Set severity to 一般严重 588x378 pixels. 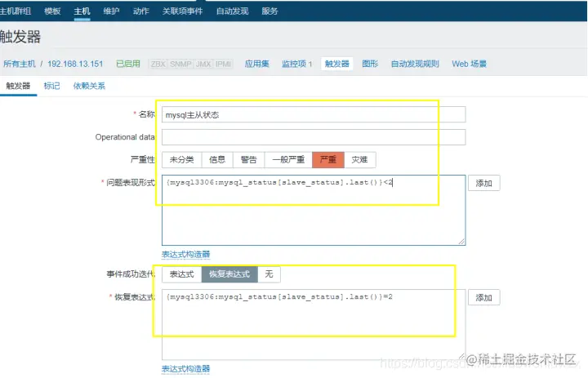point(288,160)
